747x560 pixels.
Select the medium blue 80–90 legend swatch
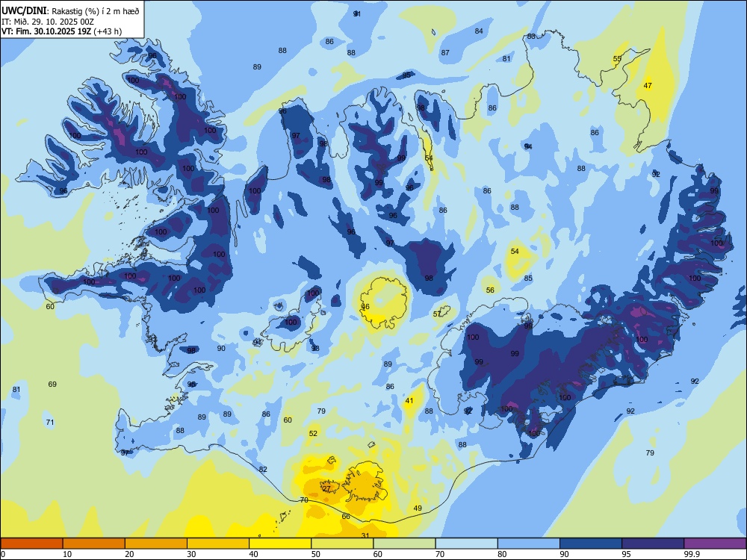point(529,544)
